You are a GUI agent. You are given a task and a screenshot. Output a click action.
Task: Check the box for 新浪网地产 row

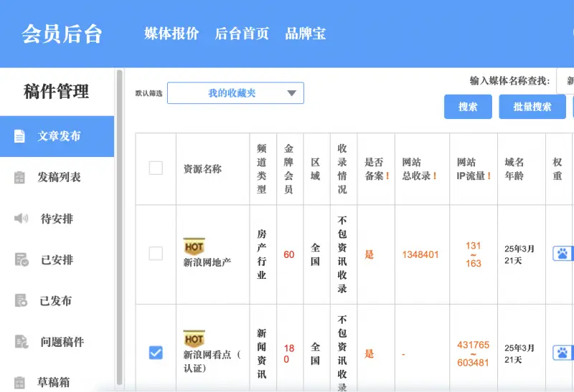pyautogui.click(x=156, y=254)
